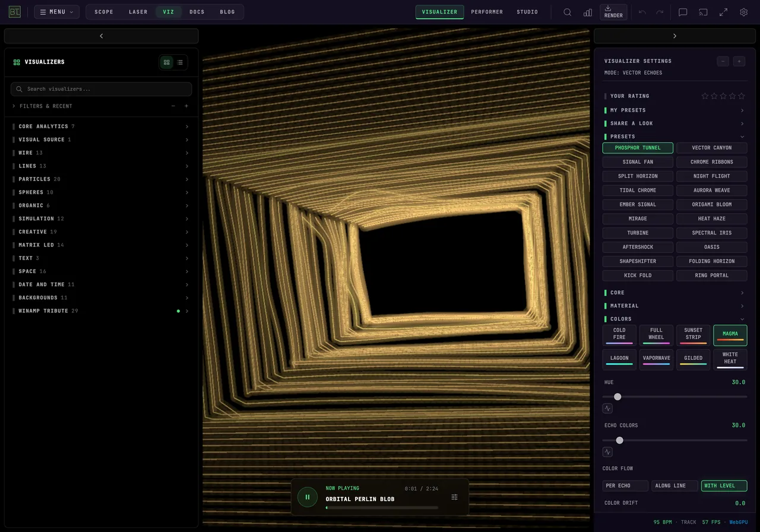
Task: Choose the Vaporwave color palette
Action: (656, 359)
